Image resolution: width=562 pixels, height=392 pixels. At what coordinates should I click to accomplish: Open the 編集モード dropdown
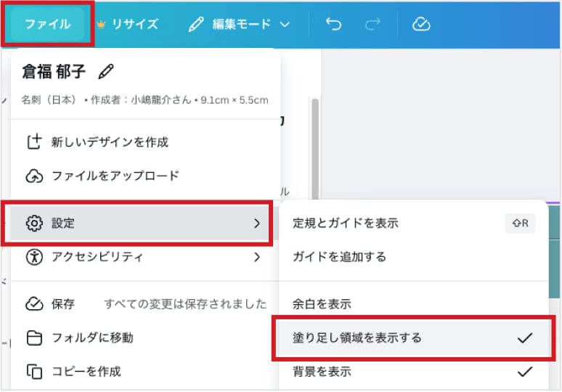click(x=239, y=24)
